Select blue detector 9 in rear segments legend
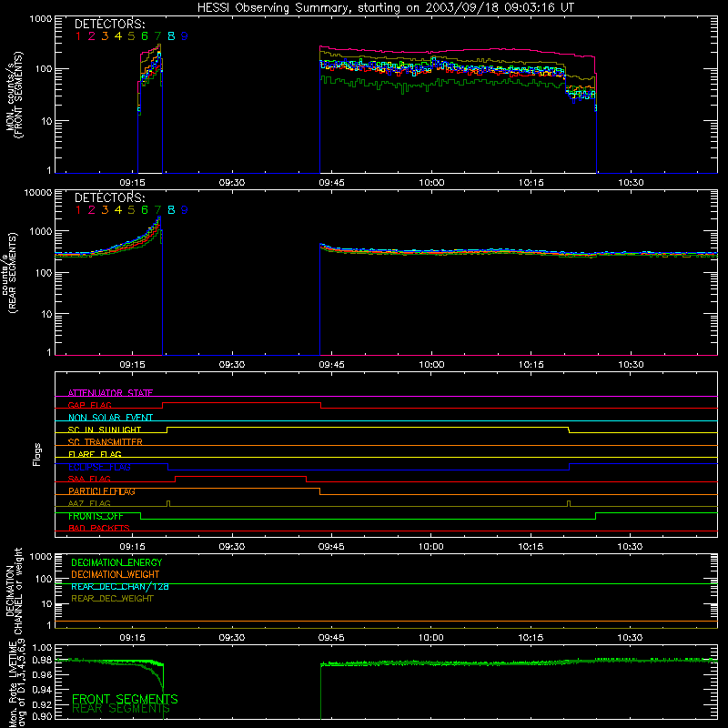This screenshot has width=728, height=728. (185, 210)
